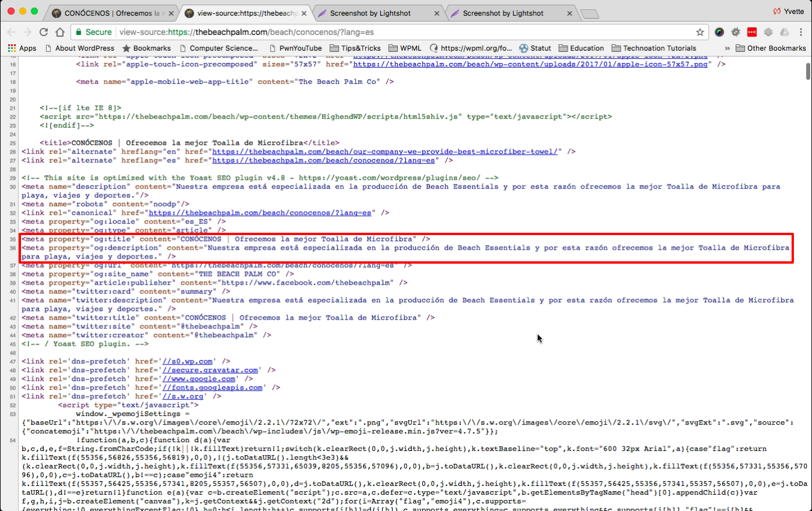The image size is (812, 511).
Task: Open the grey layers extension icon
Action: coord(768,32)
